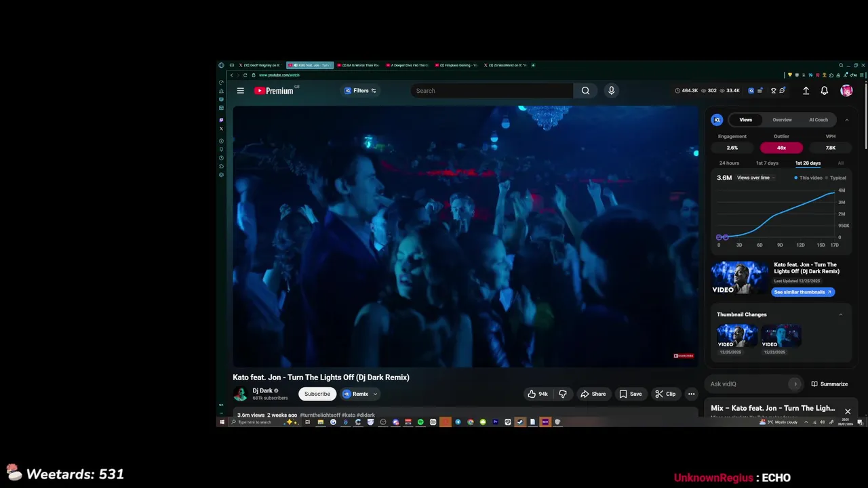This screenshot has width=868, height=488.
Task: Create a Clip from the video
Action: click(x=665, y=394)
